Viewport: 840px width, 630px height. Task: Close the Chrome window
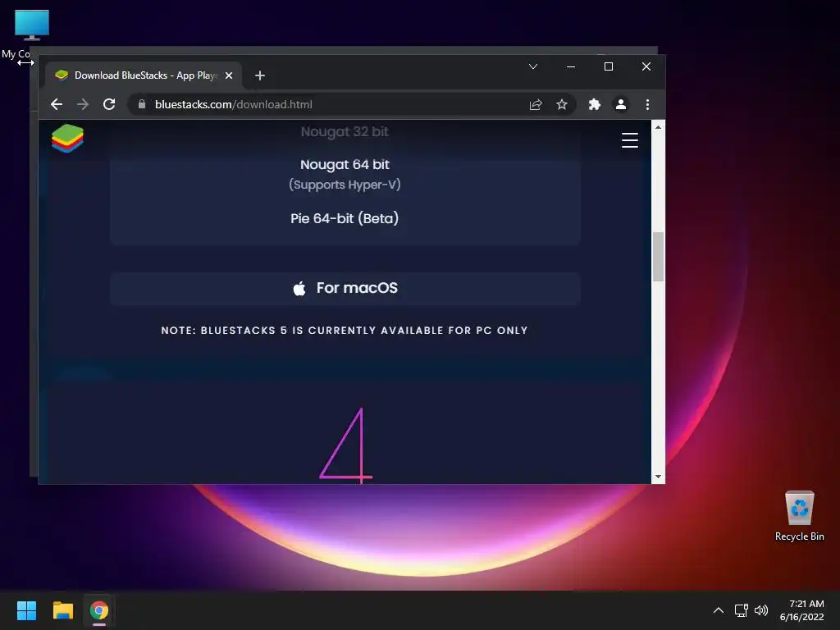coord(646,66)
